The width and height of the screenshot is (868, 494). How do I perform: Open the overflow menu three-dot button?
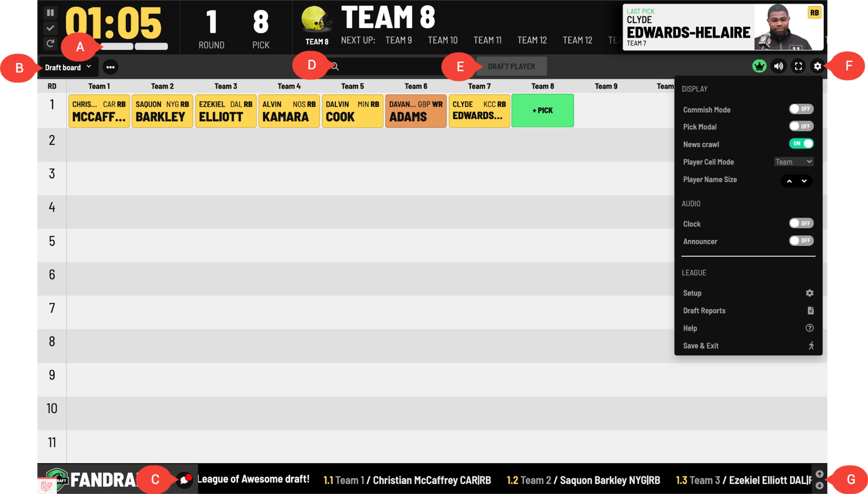click(110, 66)
